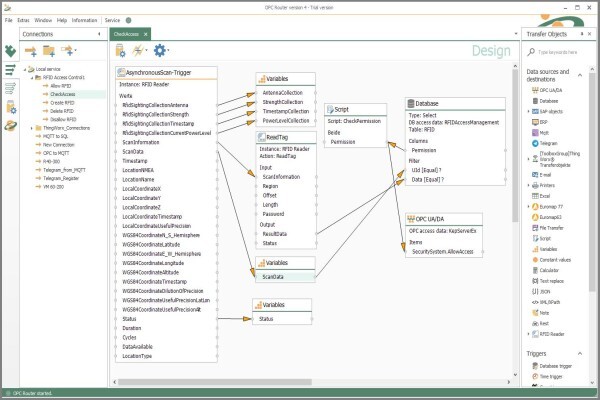Click the gear settings icon in design toolbar

pos(159,51)
